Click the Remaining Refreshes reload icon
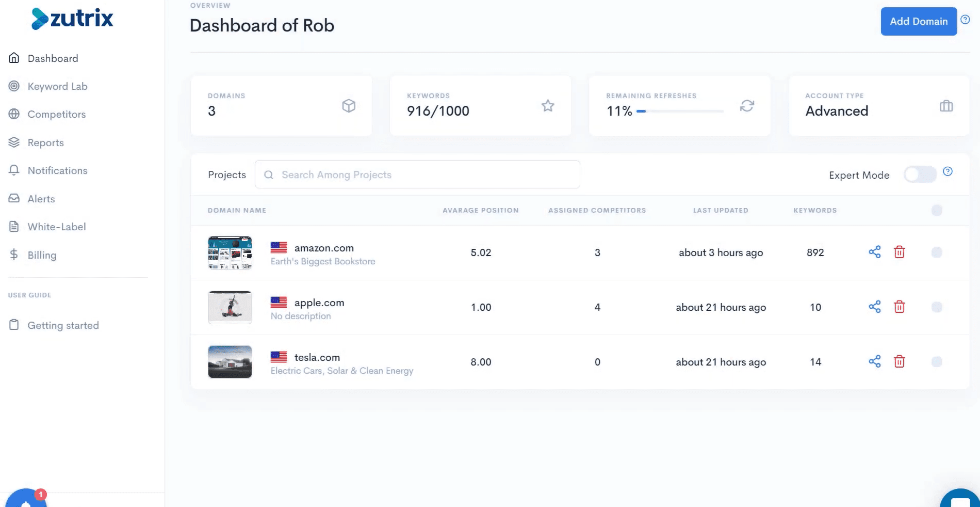Screen dimensions: 980x507 [747, 106]
